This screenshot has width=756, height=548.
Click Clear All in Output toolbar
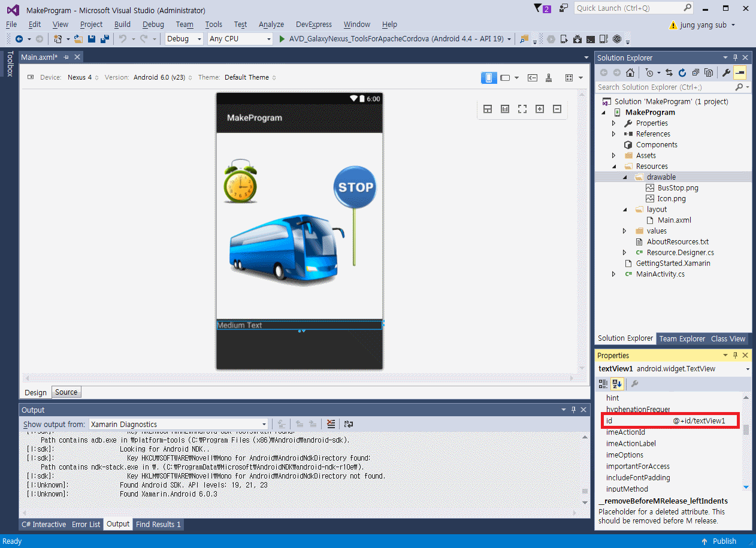[331, 424]
